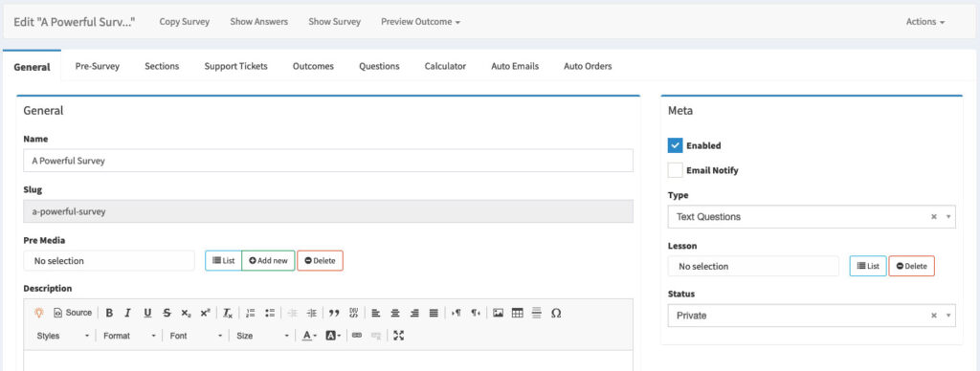Toggle Source view in the description editor
This screenshot has width=980, height=371.
(x=73, y=313)
